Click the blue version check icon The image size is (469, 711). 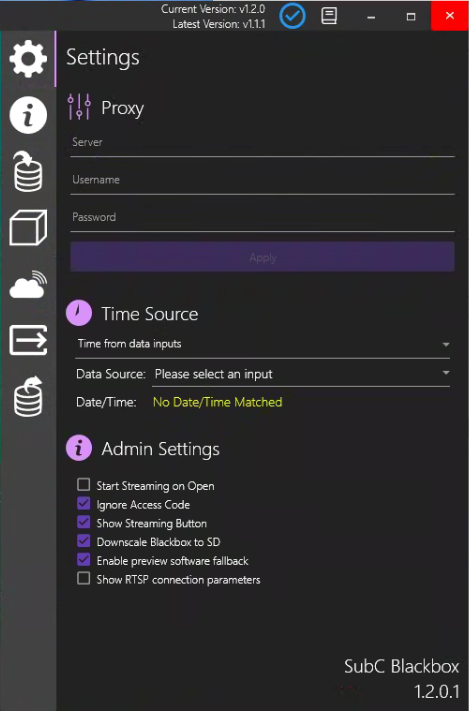point(293,16)
